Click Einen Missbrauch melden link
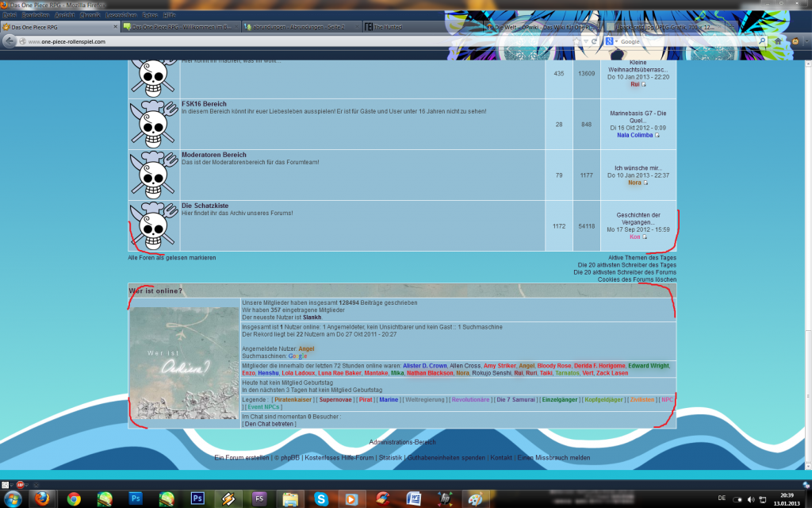812x508 pixels. [x=553, y=458]
